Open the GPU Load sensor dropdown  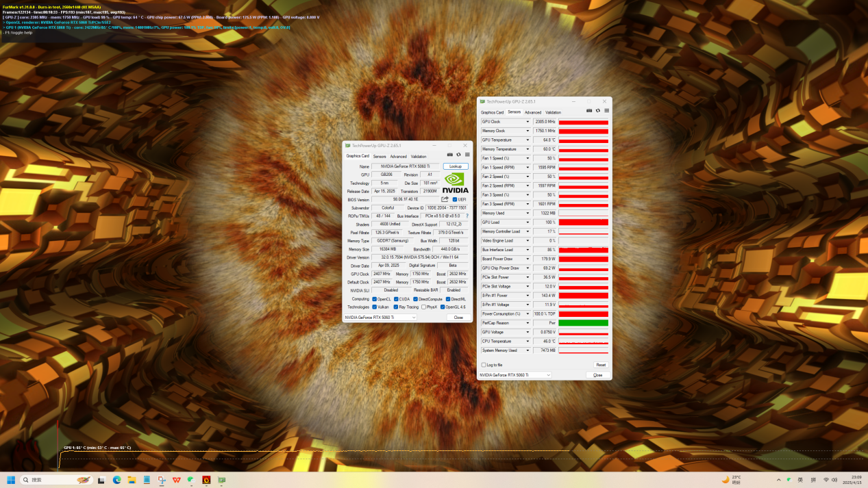click(528, 222)
